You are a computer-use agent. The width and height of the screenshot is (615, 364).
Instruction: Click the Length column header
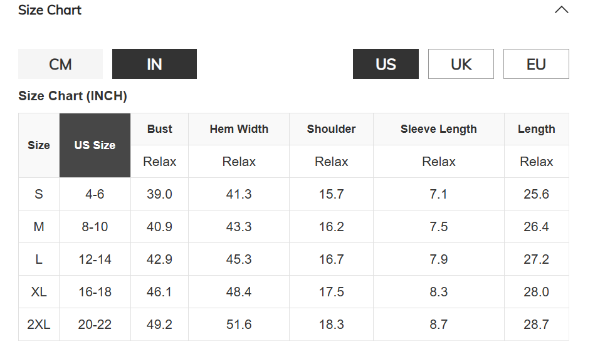click(x=536, y=129)
